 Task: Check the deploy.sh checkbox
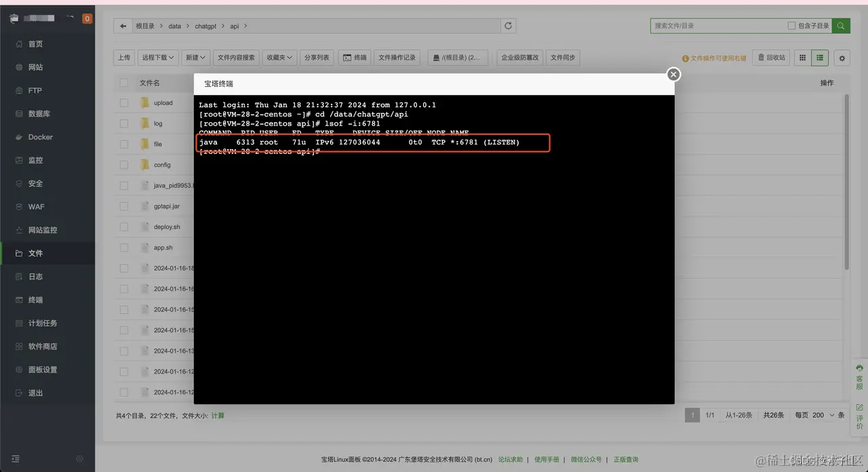pos(124,227)
